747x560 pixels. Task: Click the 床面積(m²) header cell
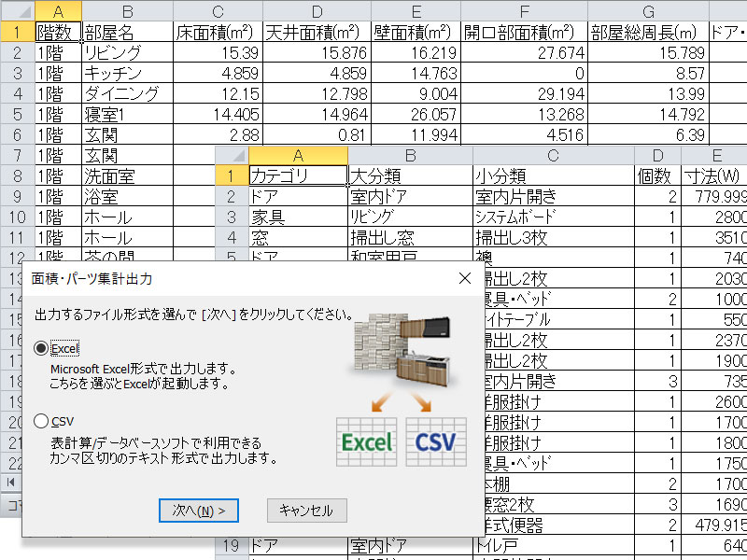click(x=218, y=31)
